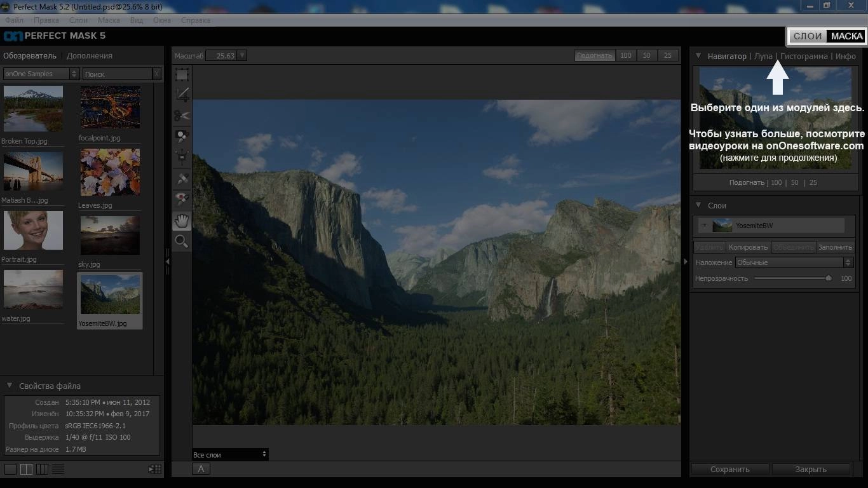Viewport: 868px width, 488px height.
Task: Switch browser to list view
Action: (x=58, y=470)
